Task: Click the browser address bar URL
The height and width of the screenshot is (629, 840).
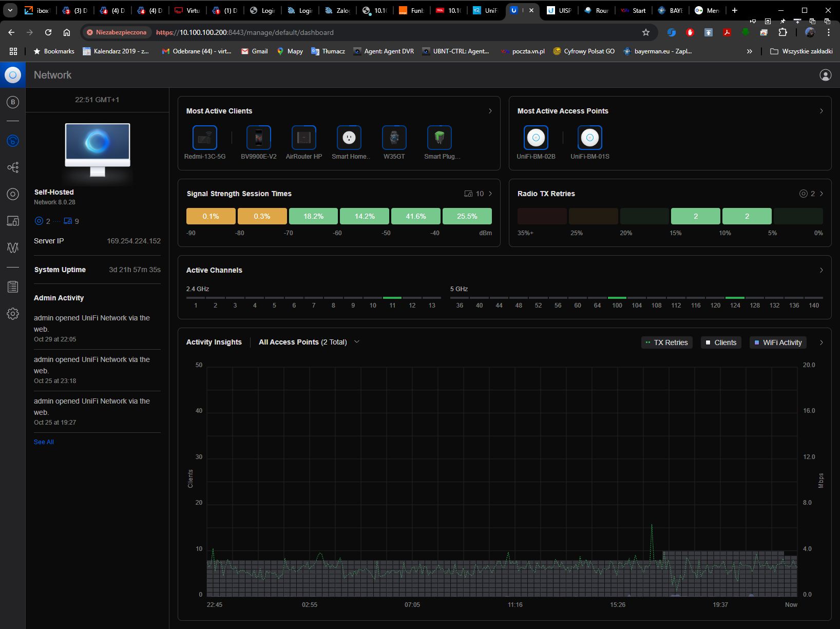Action: (245, 32)
